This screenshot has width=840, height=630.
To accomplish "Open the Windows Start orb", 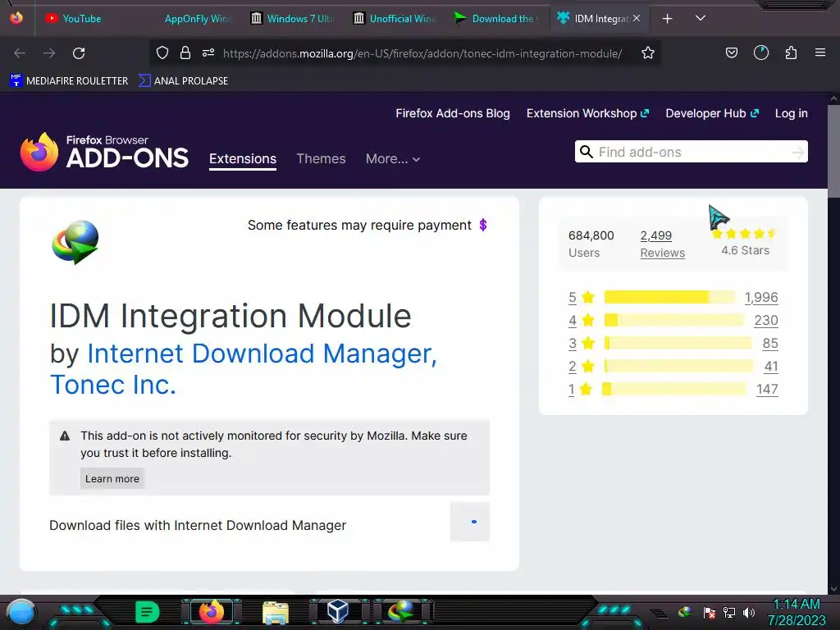I will click(x=21, y=612).
